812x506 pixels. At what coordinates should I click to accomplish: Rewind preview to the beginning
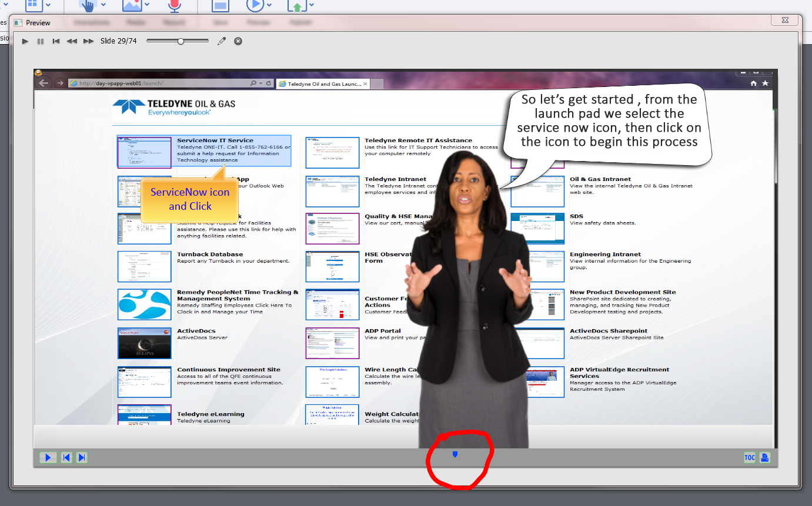click(x=56, y=41)
